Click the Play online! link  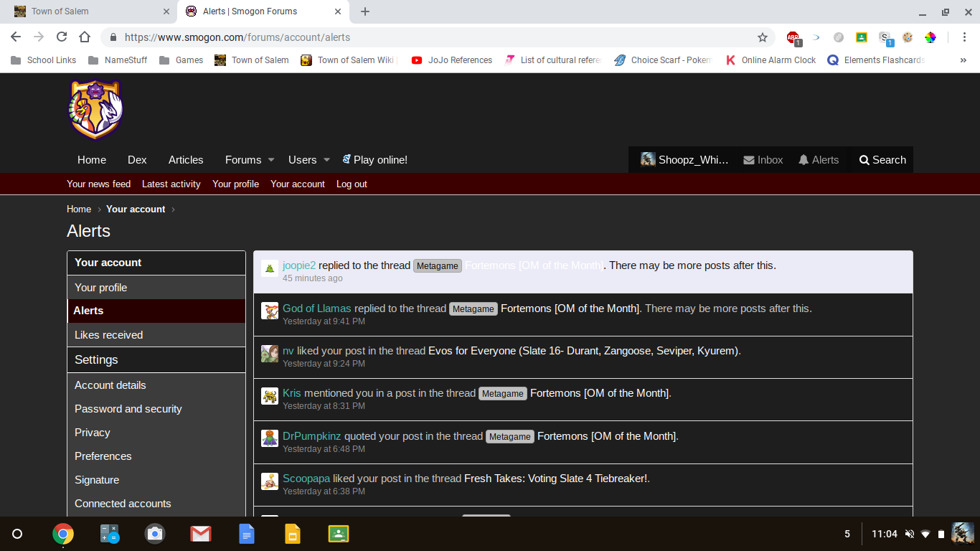(374, 160)
